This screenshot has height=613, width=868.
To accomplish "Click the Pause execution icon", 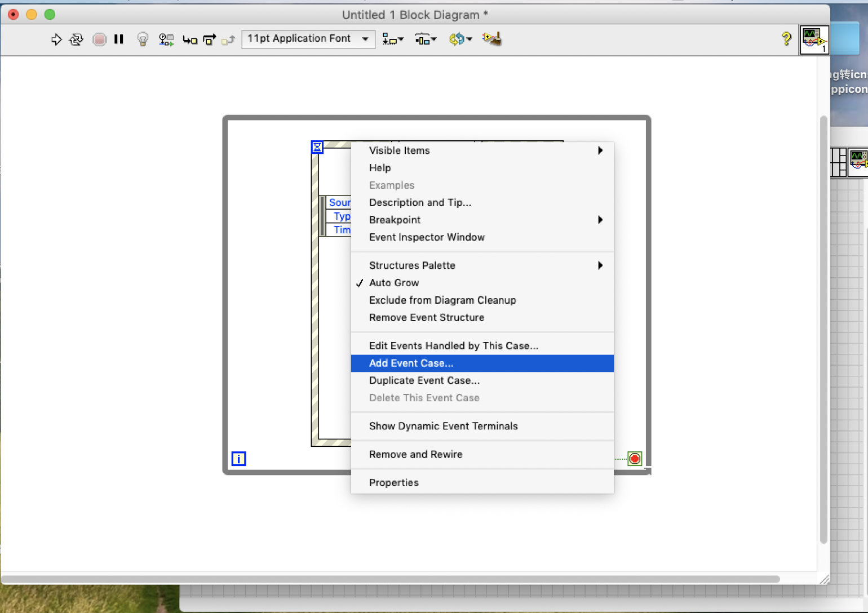I will [x=119, y=39].
